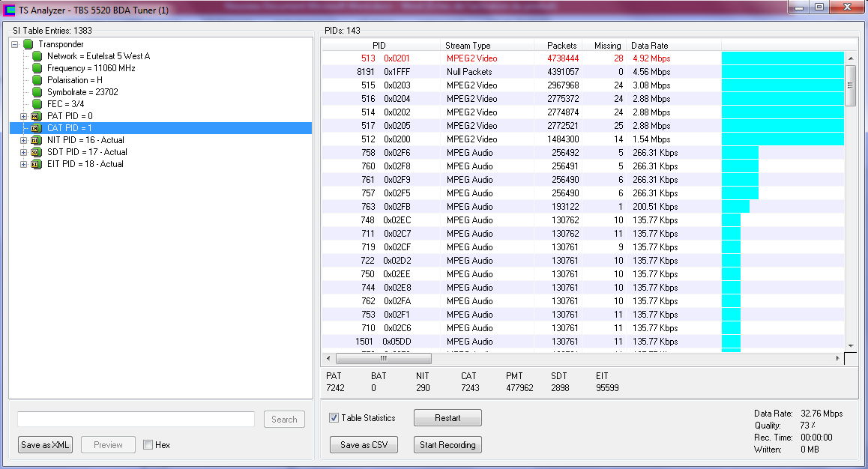Sort by the Stream Type column header
Viewport: 868px width, 469px height.
pyautogui.click(x=468, y=46)
